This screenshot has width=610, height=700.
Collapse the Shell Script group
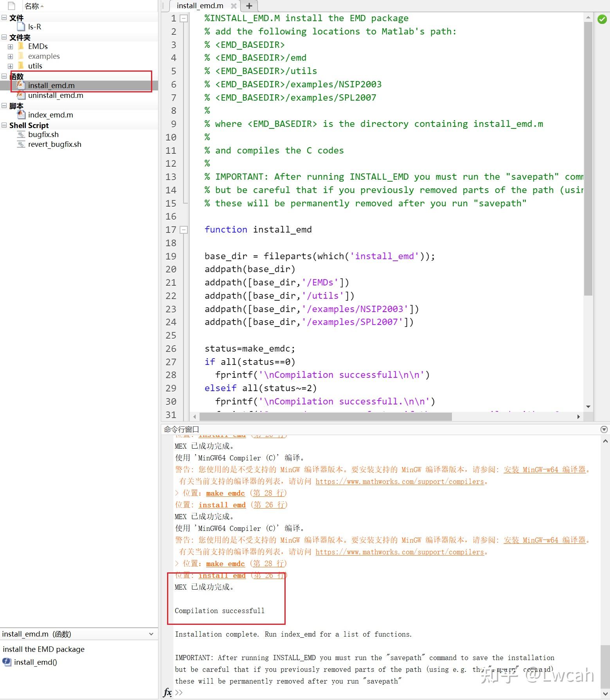click(4, 125)
